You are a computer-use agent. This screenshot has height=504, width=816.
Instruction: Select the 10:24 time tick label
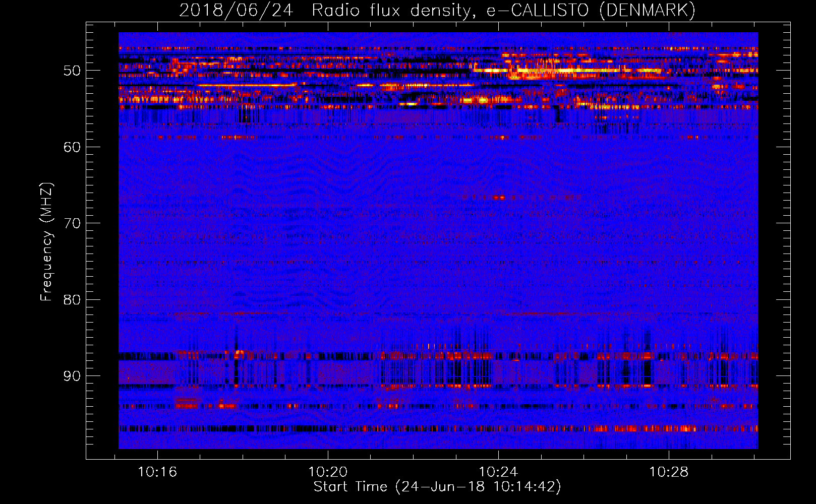[498, 472]
